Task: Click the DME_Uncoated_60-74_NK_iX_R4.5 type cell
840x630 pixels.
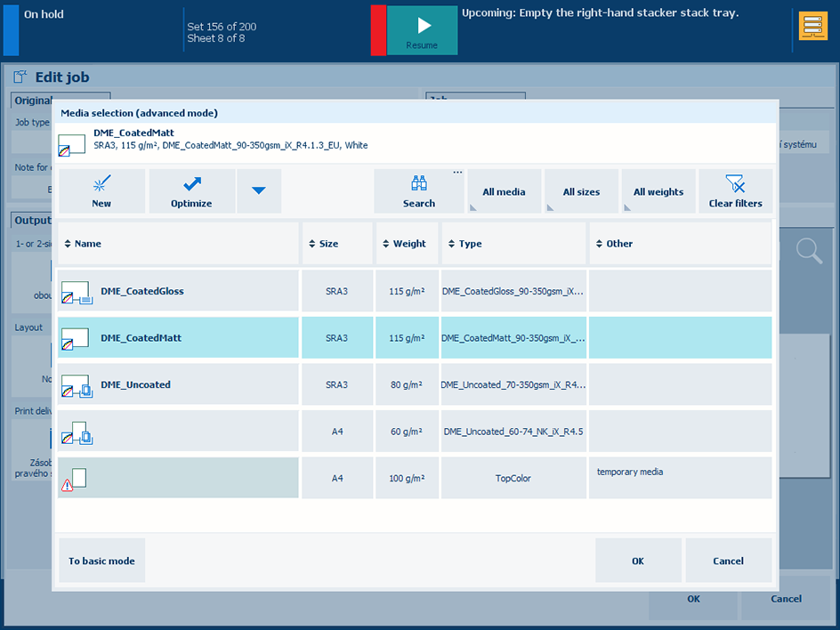Action: tap(513, 432)
